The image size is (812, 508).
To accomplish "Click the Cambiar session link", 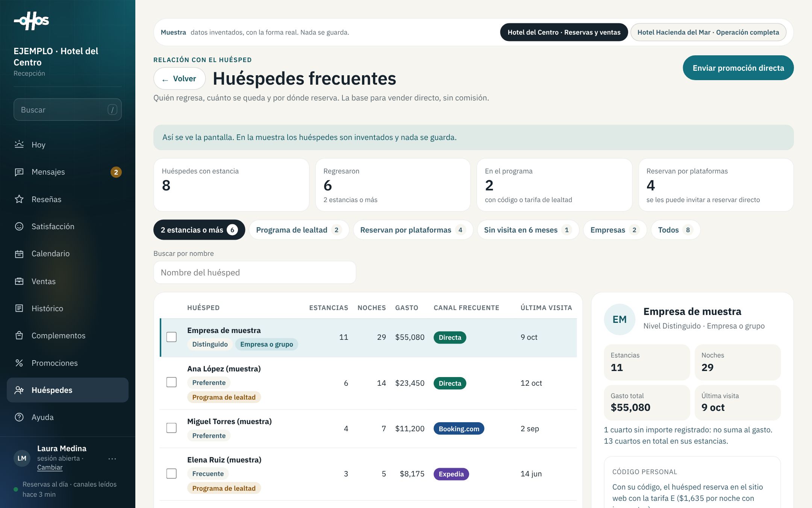I will (50, 467).
